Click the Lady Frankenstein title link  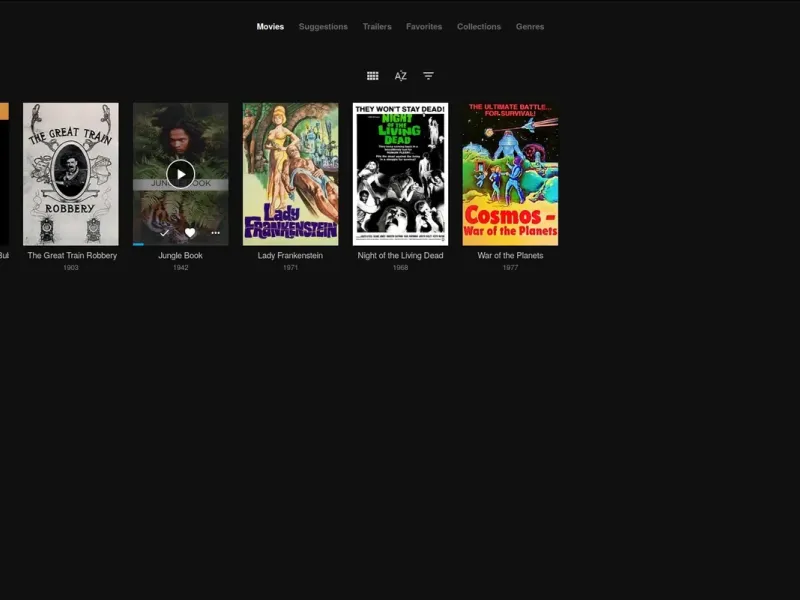point(290,256)
